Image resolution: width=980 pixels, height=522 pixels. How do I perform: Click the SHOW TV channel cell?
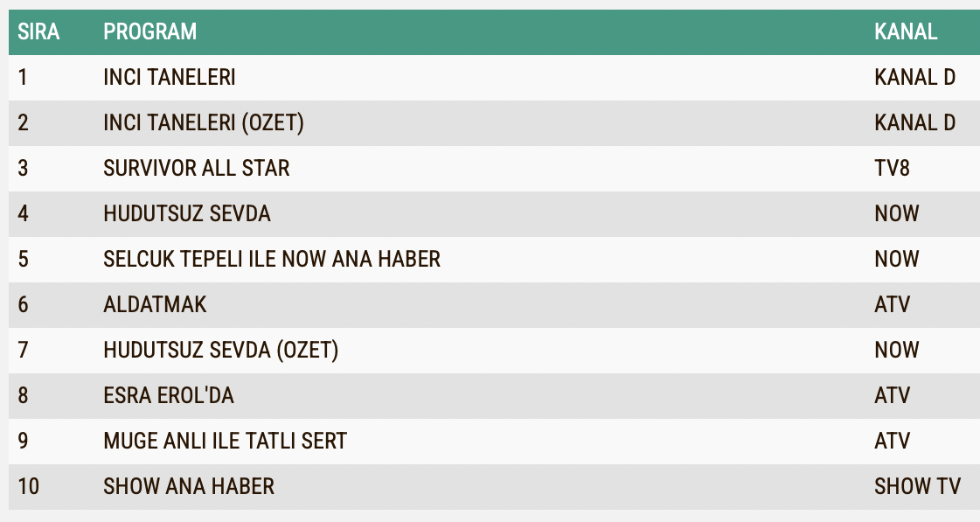pos(918,486)
